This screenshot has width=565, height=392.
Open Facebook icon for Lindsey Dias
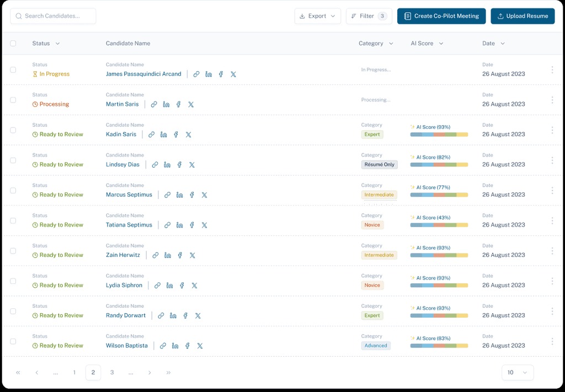click(x=179, y=165)
